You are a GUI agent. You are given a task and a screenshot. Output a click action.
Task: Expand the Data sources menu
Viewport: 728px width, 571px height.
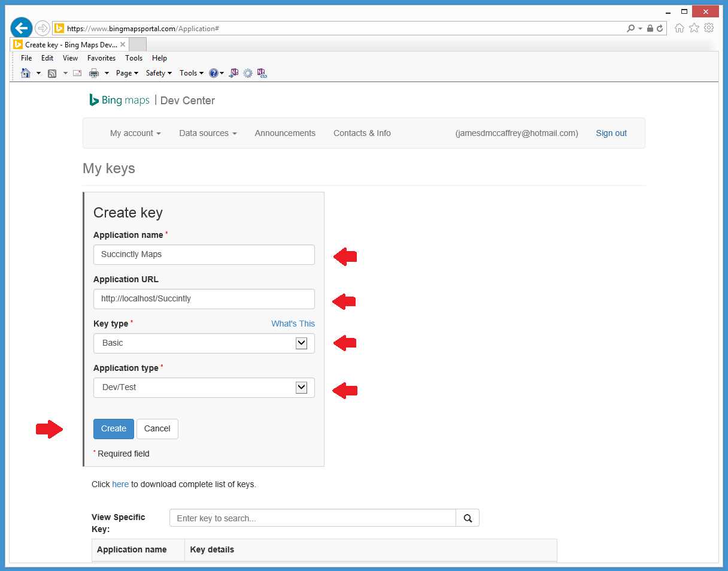(208, 133)
